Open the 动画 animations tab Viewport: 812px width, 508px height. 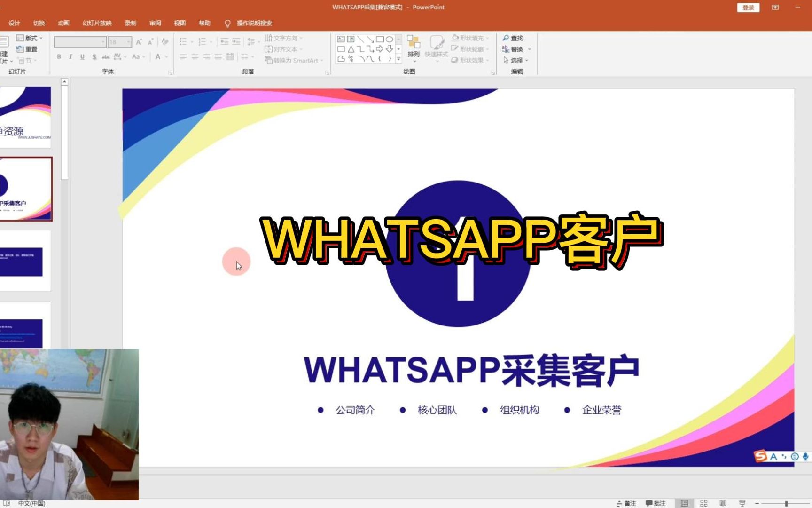63,23
